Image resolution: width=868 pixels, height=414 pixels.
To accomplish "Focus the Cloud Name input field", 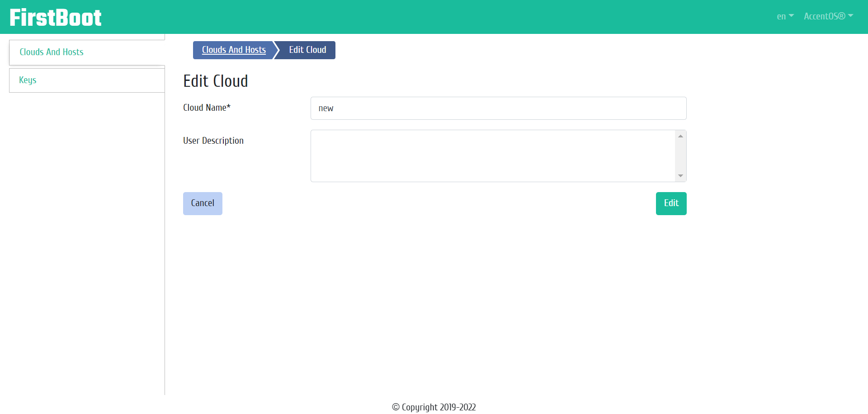I will click(498, 108).
